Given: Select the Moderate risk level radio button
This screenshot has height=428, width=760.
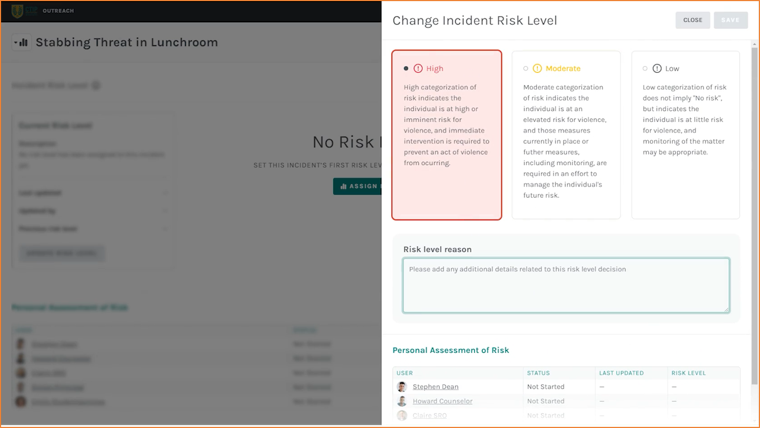Looking at the screenshot, I should tap(525, 68).
